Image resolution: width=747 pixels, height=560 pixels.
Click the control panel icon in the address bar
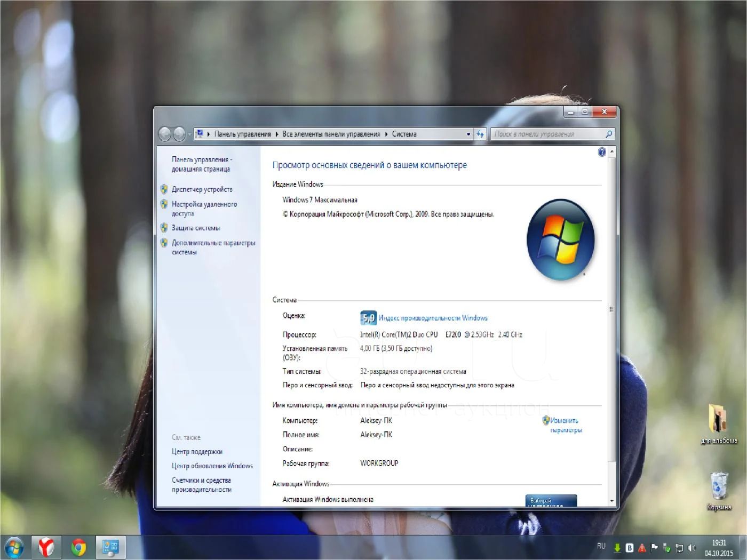(x=199, y=134)
